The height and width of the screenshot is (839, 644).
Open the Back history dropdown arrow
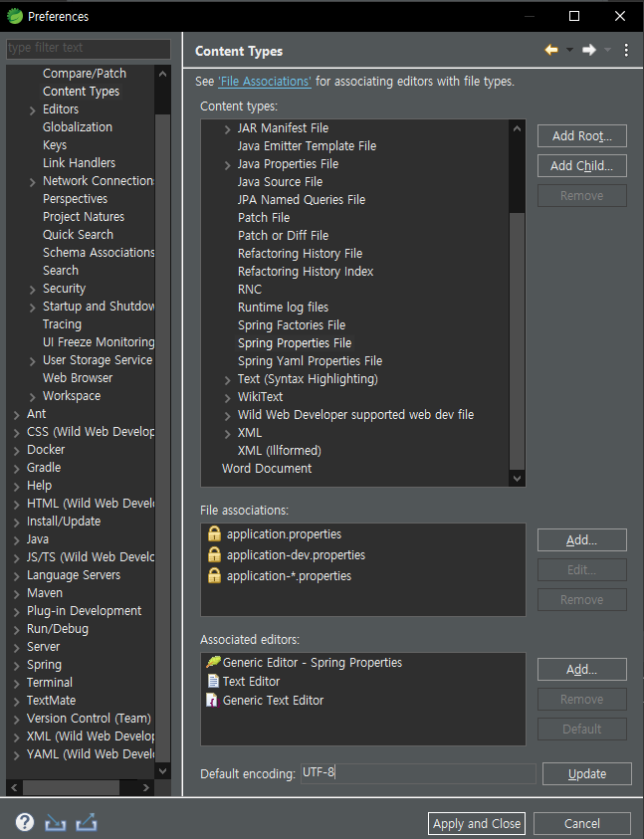click(569, 51)
